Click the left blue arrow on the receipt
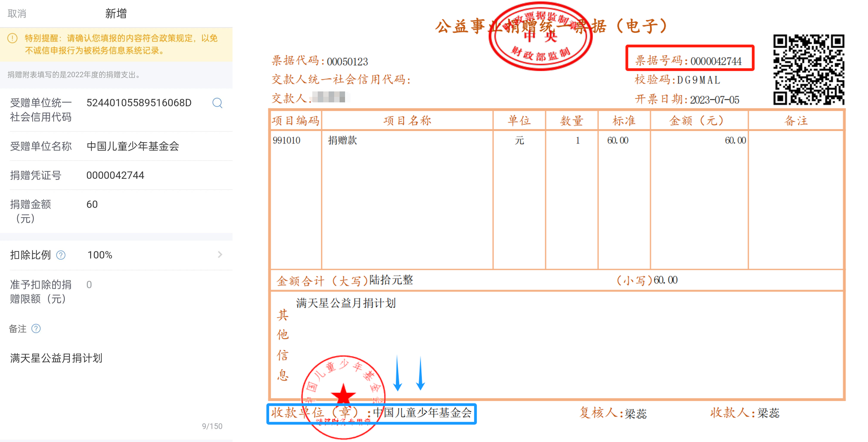868x442 pixels. point(398,374)
